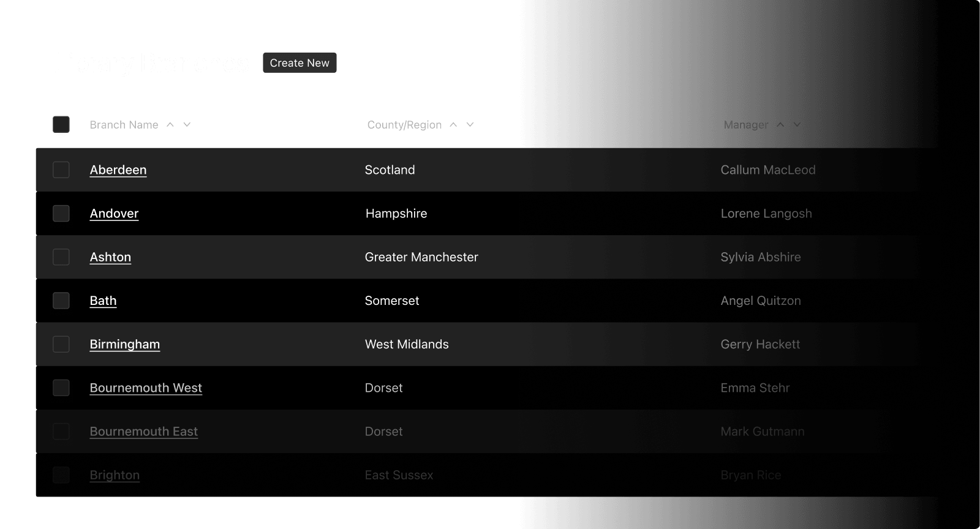Sort Manager column ascending with up arrow
Image resolution: width=980 pixels, height=529 pixels.
(x=780, y=125)
